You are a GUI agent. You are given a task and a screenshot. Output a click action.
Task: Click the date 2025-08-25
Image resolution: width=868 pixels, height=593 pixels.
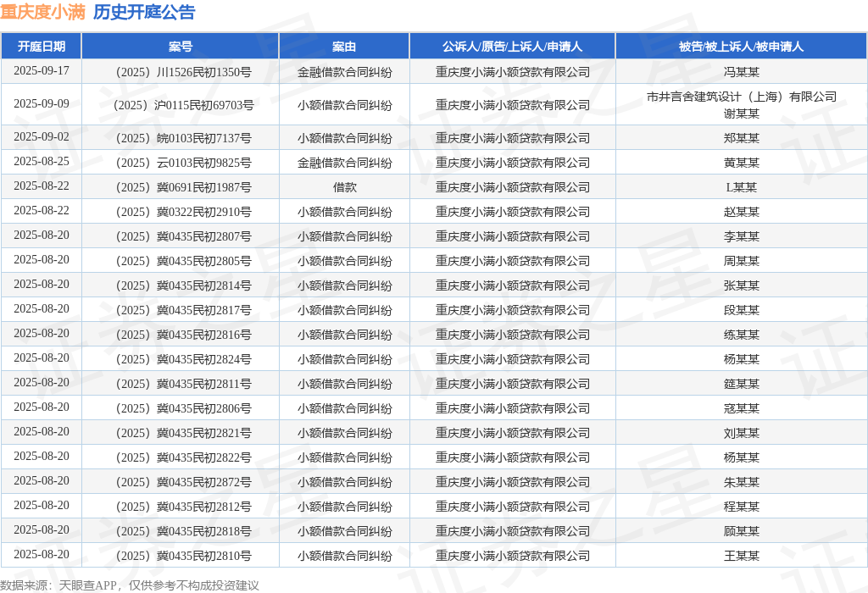pyautogui.click(x=42, y=162)
